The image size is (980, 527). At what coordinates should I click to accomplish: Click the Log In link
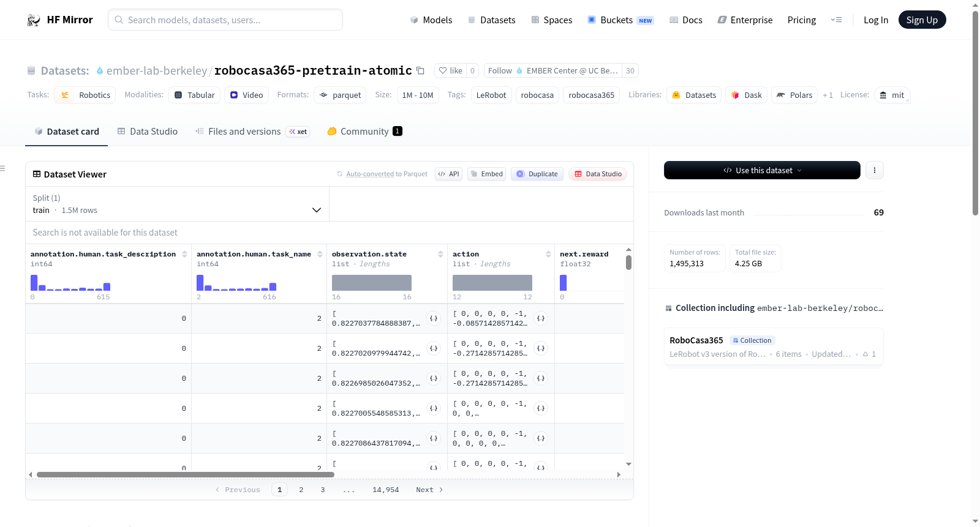pos(876,20)
